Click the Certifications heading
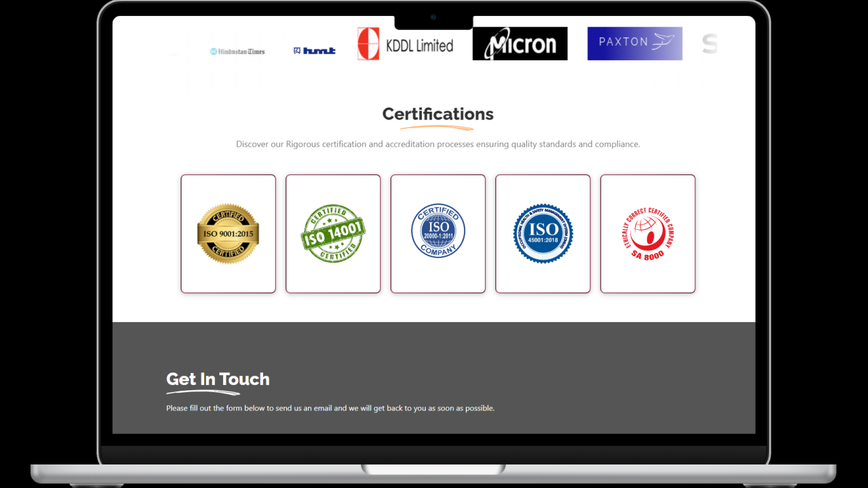Viewport: 868px width, 488px height. (x=438, y=114)
